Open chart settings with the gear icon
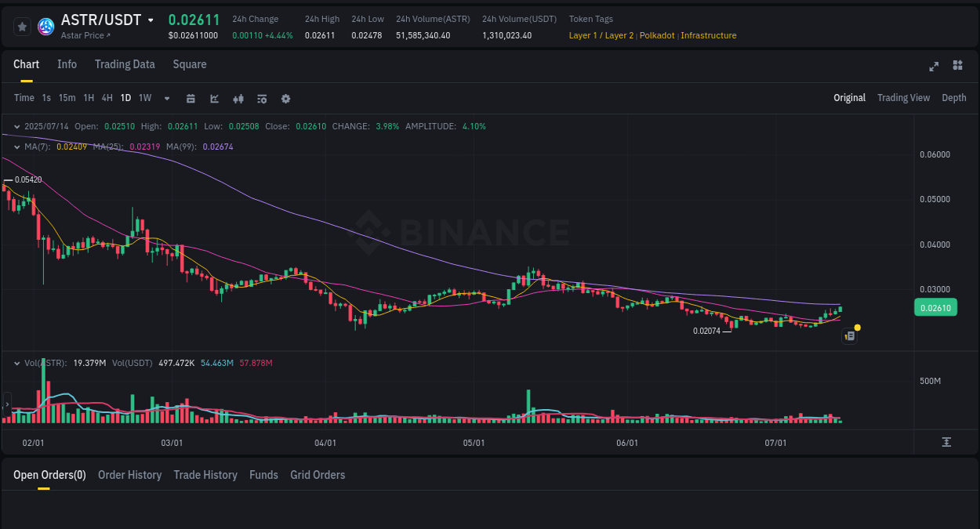The image size is (980, 529). click(x=285, y=98)
